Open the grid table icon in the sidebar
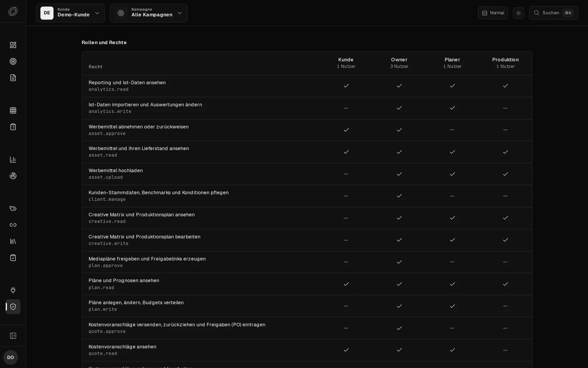Image resolution: width=588 pixels, height=368 pixels. [x=13, y=110]
